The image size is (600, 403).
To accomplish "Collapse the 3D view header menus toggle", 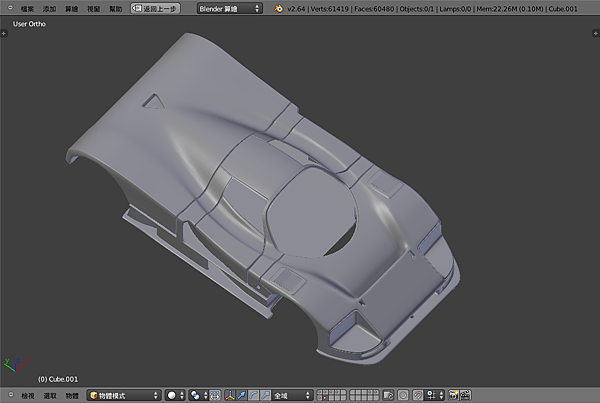I will pos(11,395).
